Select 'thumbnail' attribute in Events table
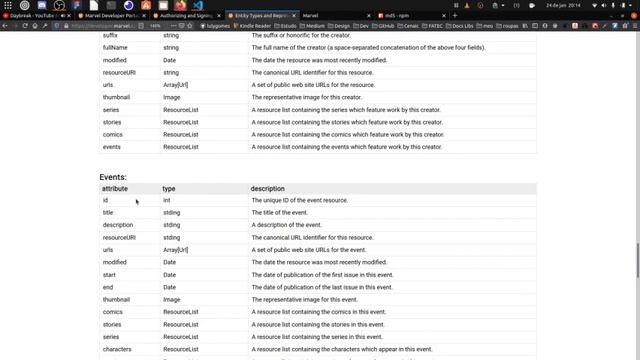The height and width of the screenshot is (360, 640). [x=116, y=299]
